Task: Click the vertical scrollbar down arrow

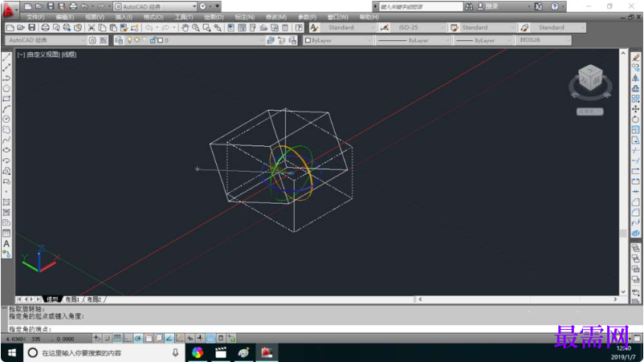Action: (x=623, y=292)
